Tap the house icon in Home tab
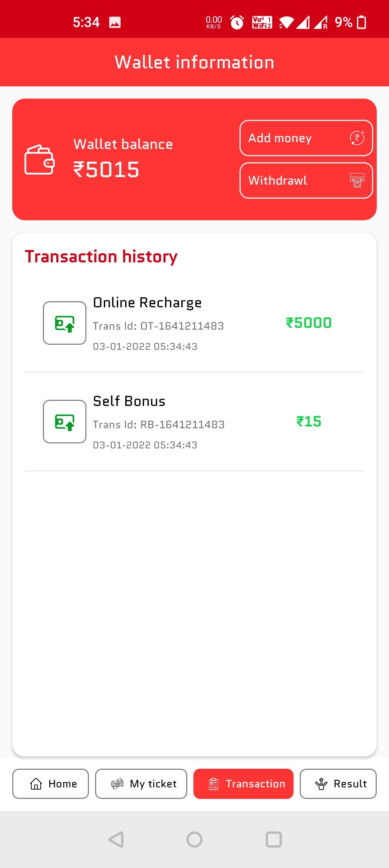Viewport: 389px width, 868px height. (36, 784)
